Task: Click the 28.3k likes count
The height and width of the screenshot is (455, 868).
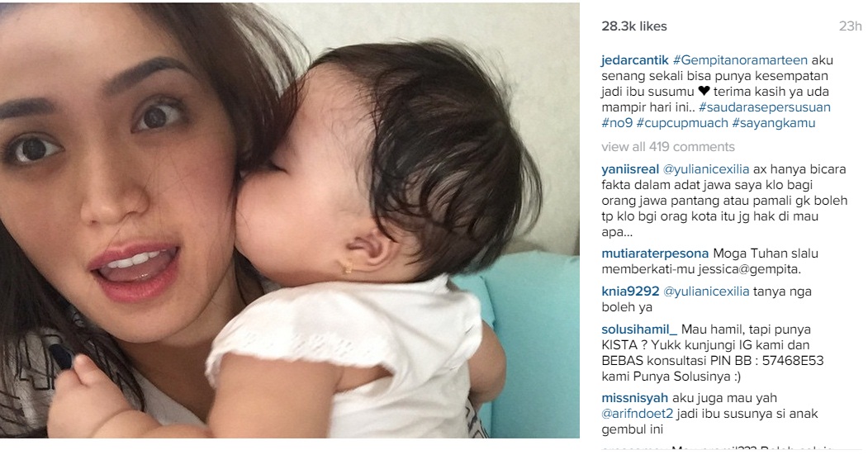Action: point(634,26)
